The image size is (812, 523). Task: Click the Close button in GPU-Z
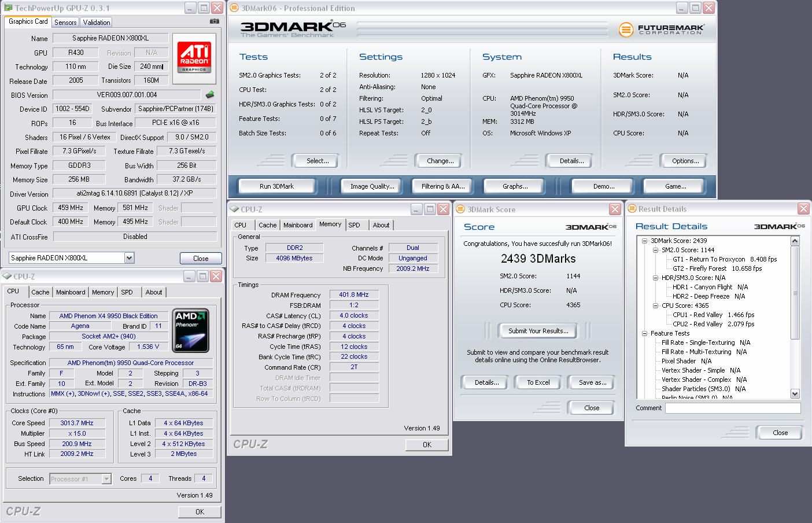[201, 259]
